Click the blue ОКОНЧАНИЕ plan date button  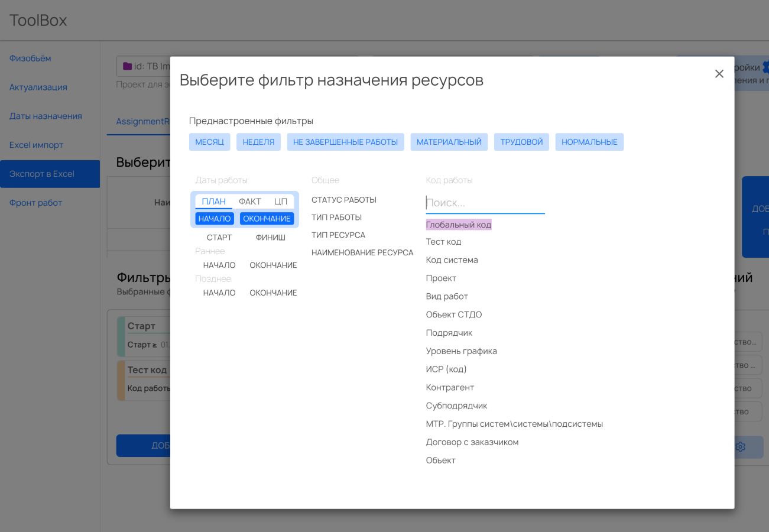tap(267, 219)
